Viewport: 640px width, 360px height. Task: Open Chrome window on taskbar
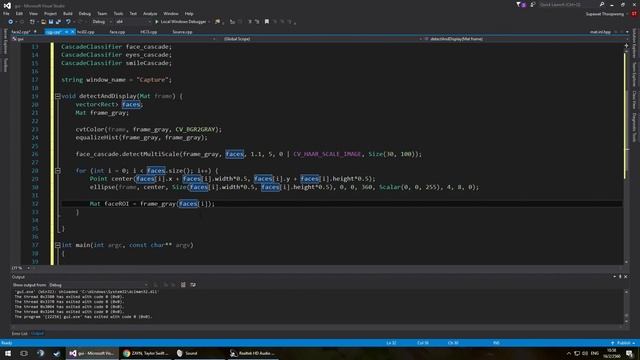pyautogui.click(x=146, y=353)
